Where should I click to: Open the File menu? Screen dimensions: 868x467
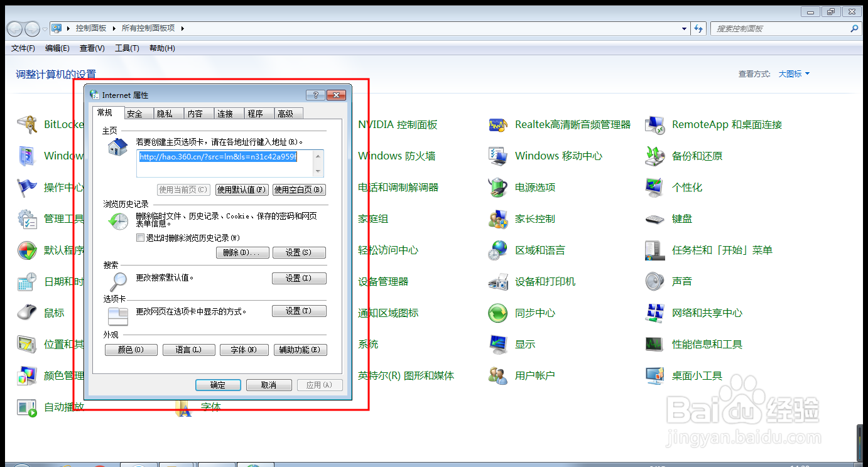click(x=23, y=48)
